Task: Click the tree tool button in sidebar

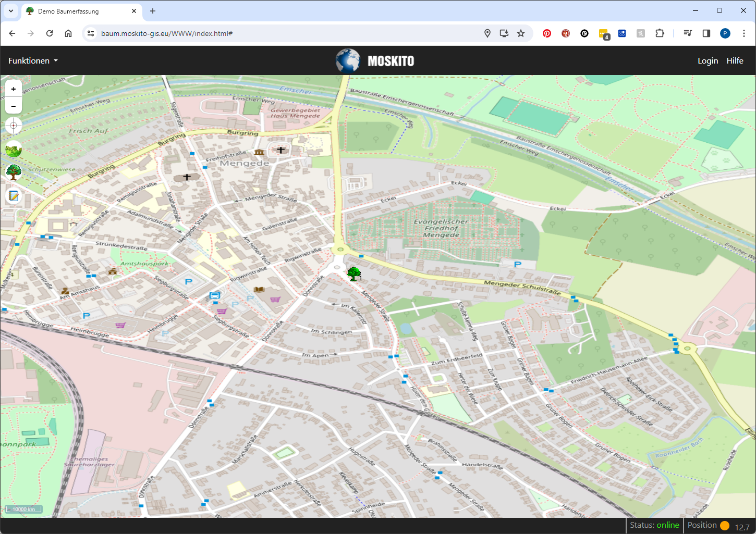Action: [x=14, y=172]
